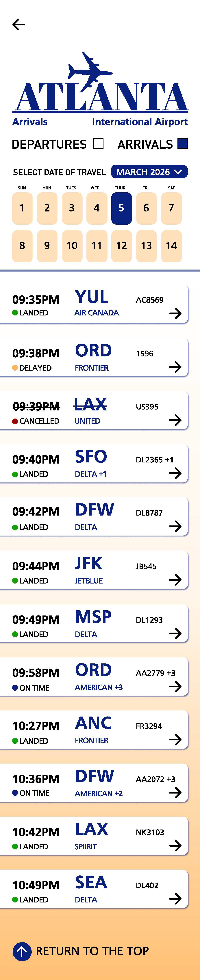This screenshot has height=980, width=200.
Task: Choose date 1 Sunday in calendar
Action: (22, 208)
